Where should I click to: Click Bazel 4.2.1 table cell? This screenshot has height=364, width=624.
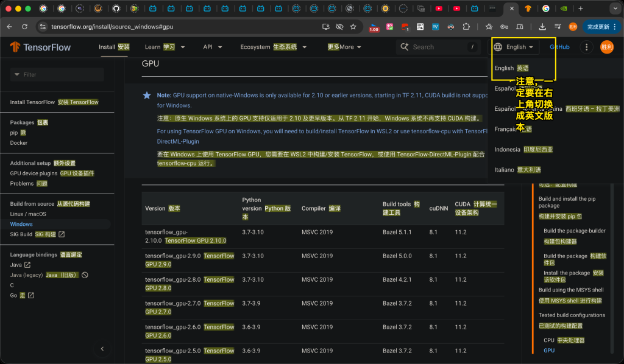click(x=397, y=279)
